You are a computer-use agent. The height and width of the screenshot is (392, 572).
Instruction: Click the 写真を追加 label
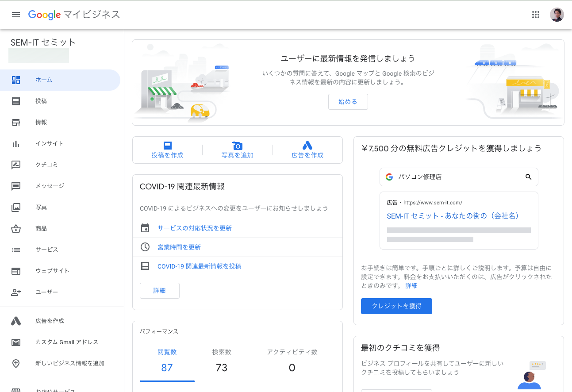coord(238,155)
